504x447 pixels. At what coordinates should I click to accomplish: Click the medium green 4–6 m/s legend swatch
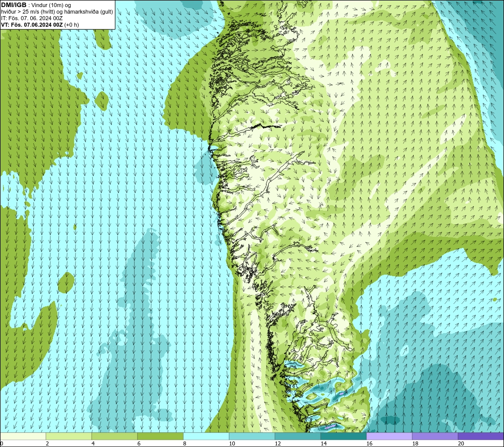click(114, 436)
